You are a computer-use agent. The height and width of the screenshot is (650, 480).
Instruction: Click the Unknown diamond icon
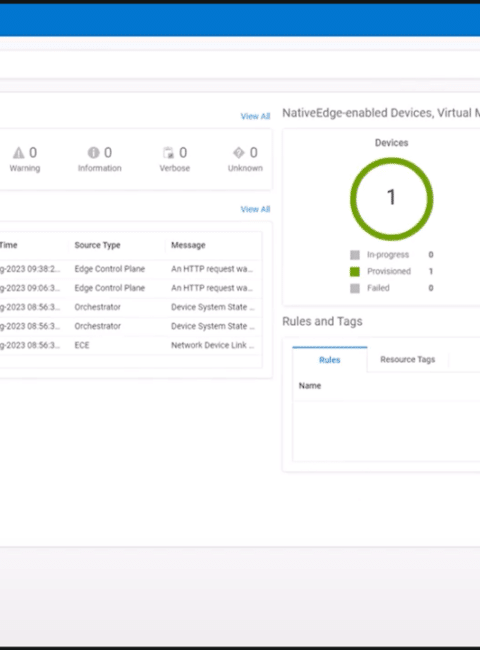tap(239, 153)
